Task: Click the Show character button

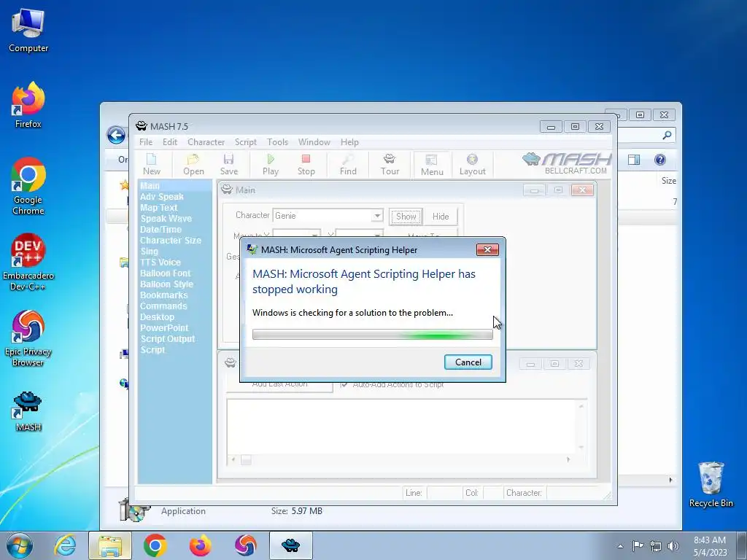Action: click(x=406, y=216)
